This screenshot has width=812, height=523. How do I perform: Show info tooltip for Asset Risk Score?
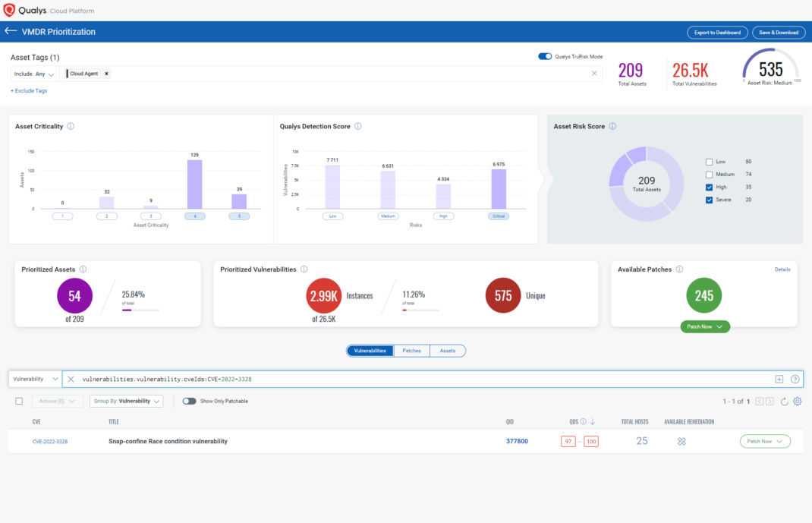click(612, 127)
